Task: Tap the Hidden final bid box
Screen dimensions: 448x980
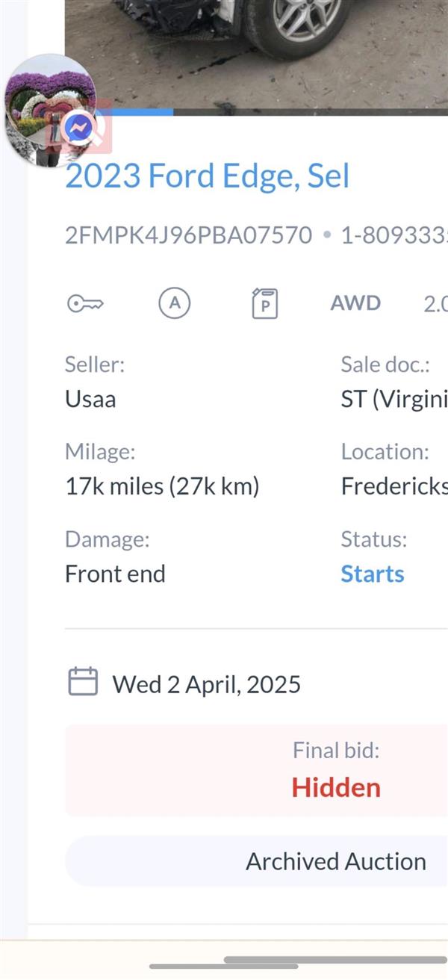Action: click(x=256, y=770)
